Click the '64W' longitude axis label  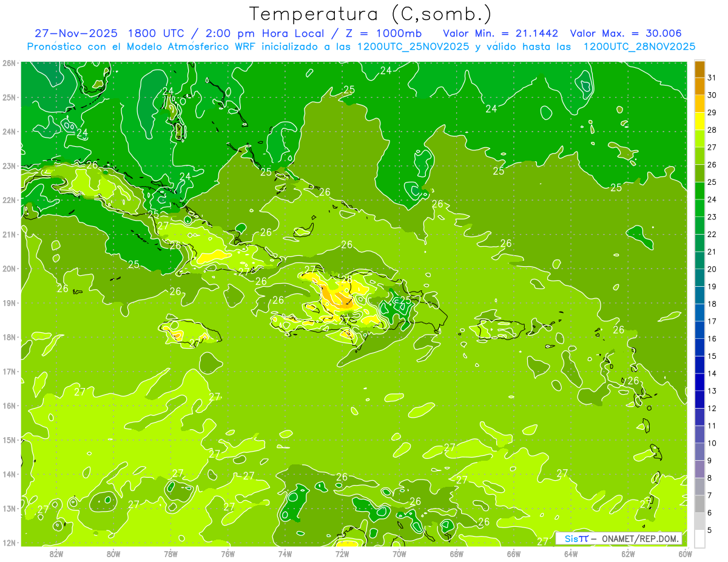click(x=571, y=554)
